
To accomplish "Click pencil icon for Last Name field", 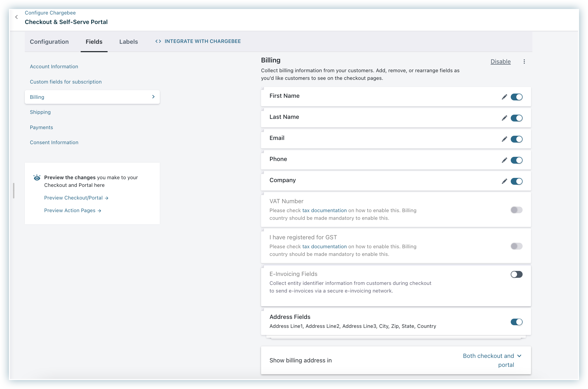I will pos(504,118).
